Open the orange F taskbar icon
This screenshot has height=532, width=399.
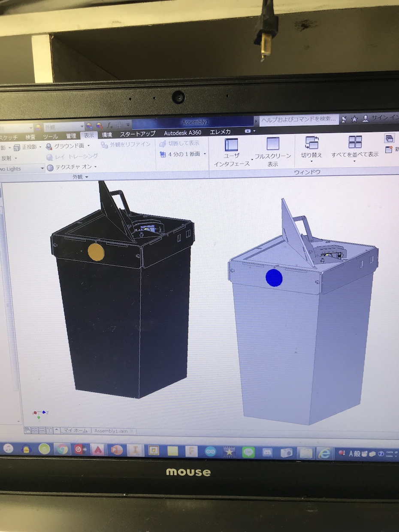point(191,451)
